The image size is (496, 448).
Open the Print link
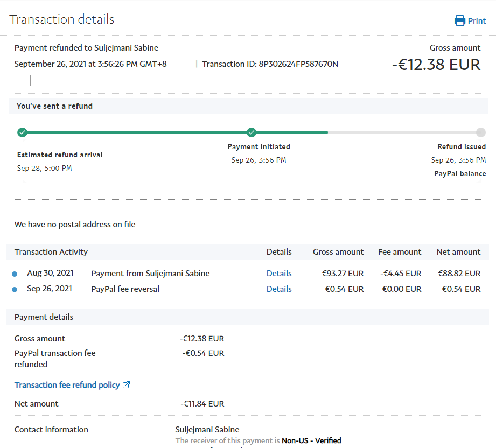[477, 21]
